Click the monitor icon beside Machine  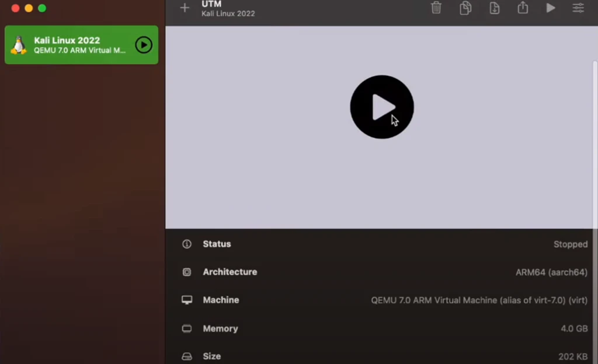pos(187,300)
